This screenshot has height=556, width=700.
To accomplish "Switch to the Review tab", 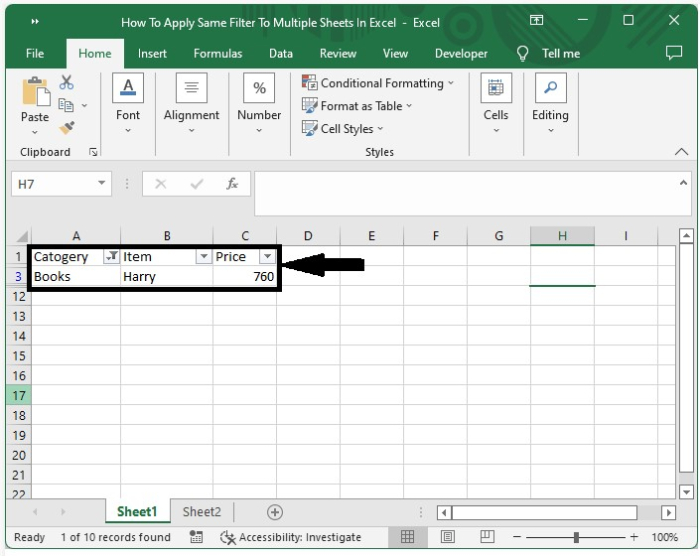I will coord(338,54).
